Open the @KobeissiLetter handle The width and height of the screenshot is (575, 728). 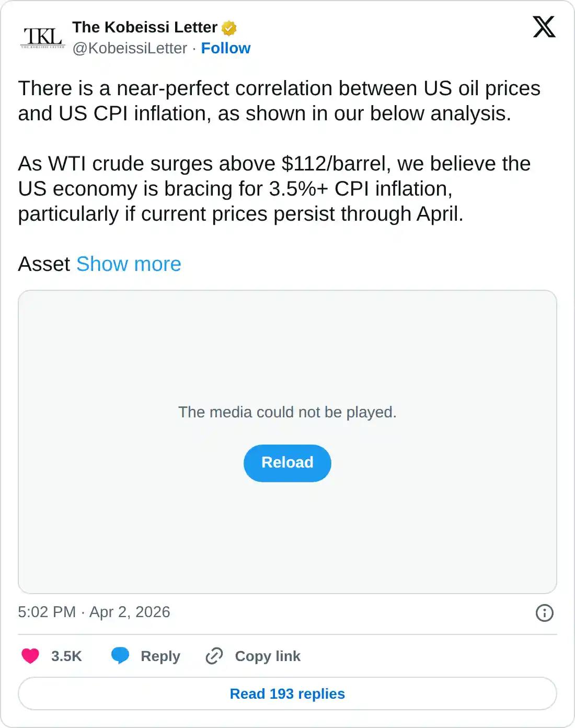(130, 48)
